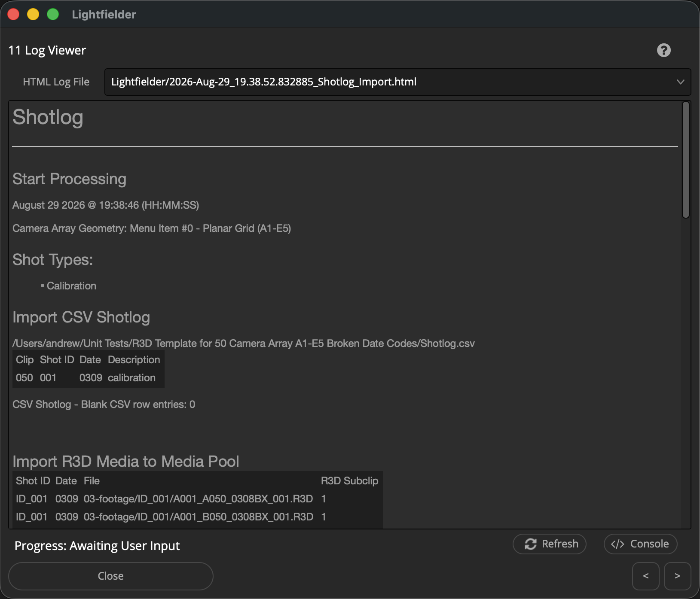The width and height of the screenshot is (700, 599).
Task: Click the Calibration bullet item
Action: coord(71,286)
